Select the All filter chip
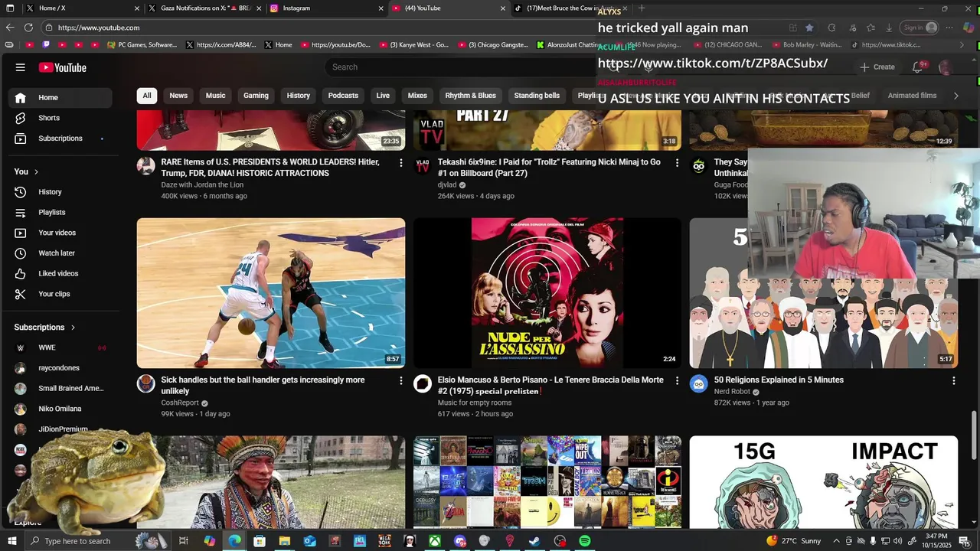This screenshot has height=551, width=980. [x=146, y=96]
